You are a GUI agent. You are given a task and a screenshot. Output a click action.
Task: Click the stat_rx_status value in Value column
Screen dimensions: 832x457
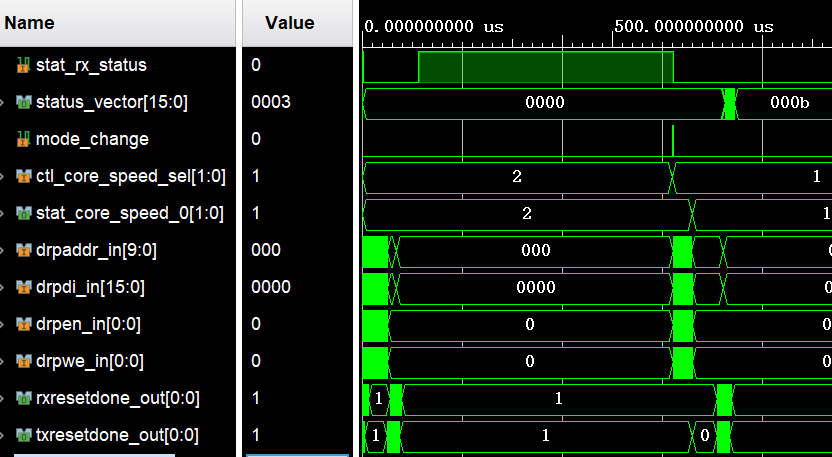[256, 65]
